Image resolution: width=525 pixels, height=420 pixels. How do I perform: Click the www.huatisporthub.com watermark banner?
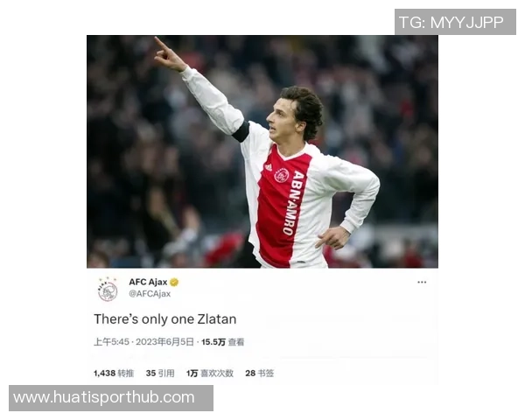point(111,398)
